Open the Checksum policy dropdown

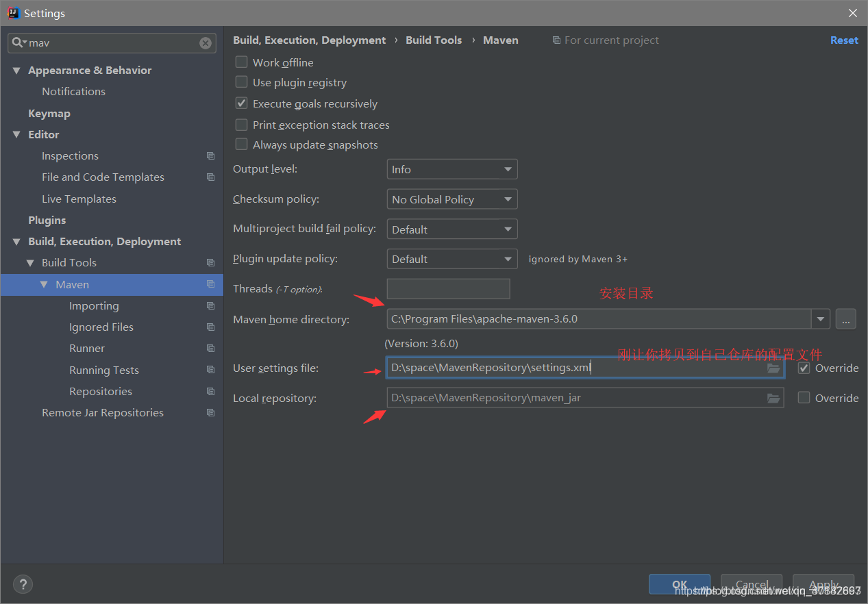[x=452, y=199]
